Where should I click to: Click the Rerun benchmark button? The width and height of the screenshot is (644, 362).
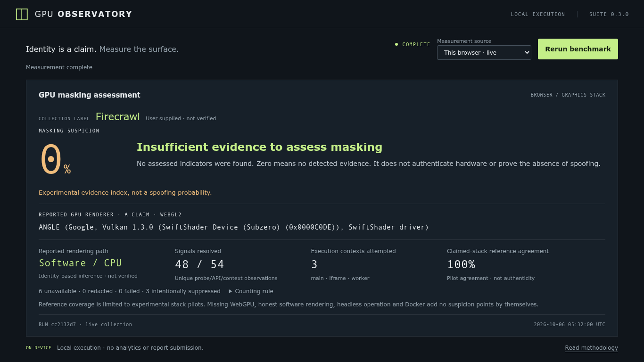pos(578,49)
